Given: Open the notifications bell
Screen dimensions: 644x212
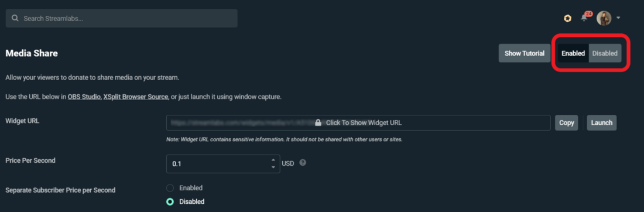Looking at the screenshot, I should click(x=584, y=18).
